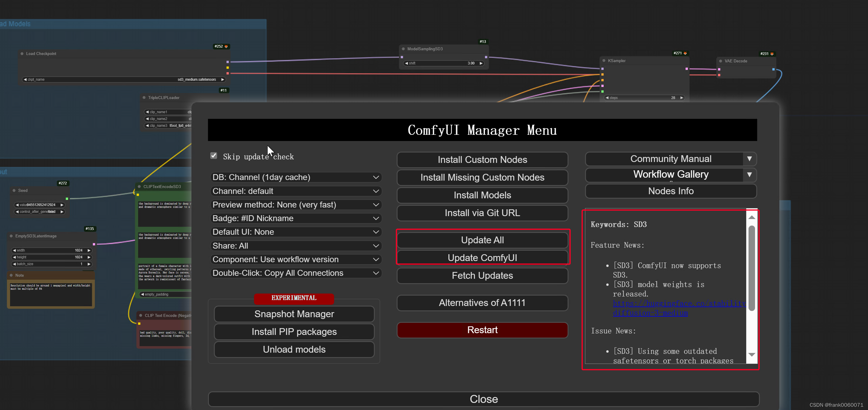Expand the Community Manual dropdown arrow
This screenshot has width=868, height=410.
pyautogui.click(x=749, y=159)
